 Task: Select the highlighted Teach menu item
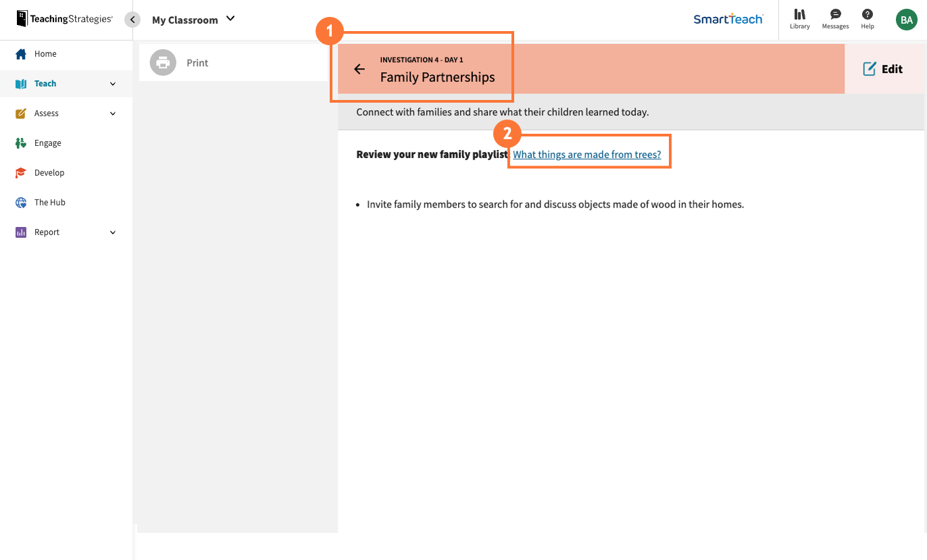tap(45, 83)
